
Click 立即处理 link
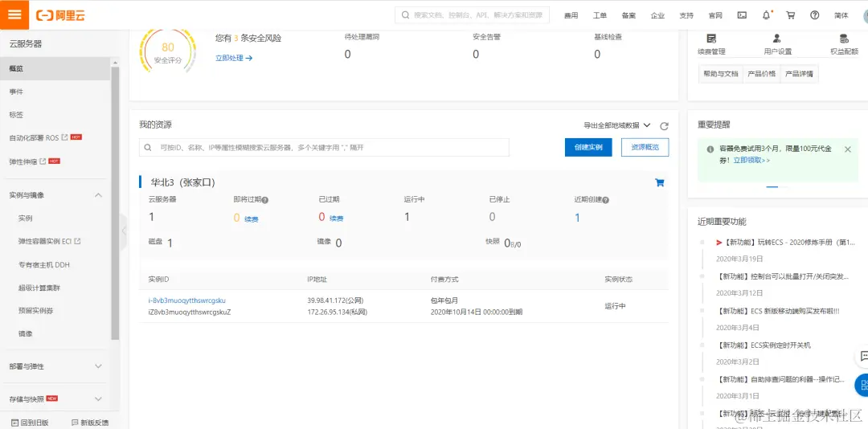(234, 58)
